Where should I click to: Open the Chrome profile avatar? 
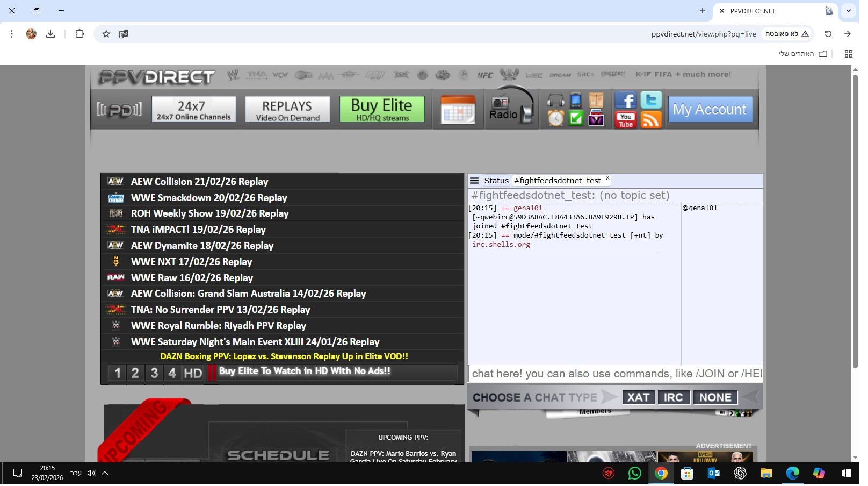[31, 34]
